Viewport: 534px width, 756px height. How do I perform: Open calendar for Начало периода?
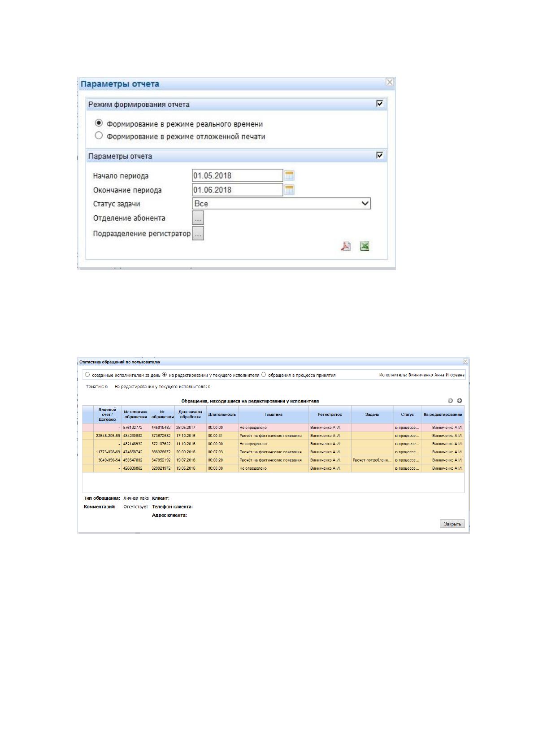[x=290, y=175]
